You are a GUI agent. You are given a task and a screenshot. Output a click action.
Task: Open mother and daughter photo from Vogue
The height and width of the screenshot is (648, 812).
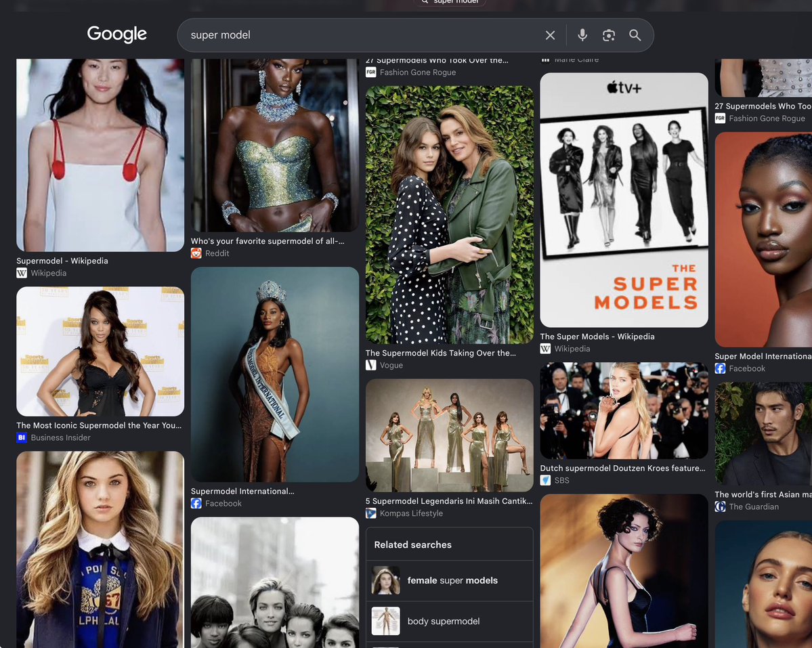click(450, 215)
